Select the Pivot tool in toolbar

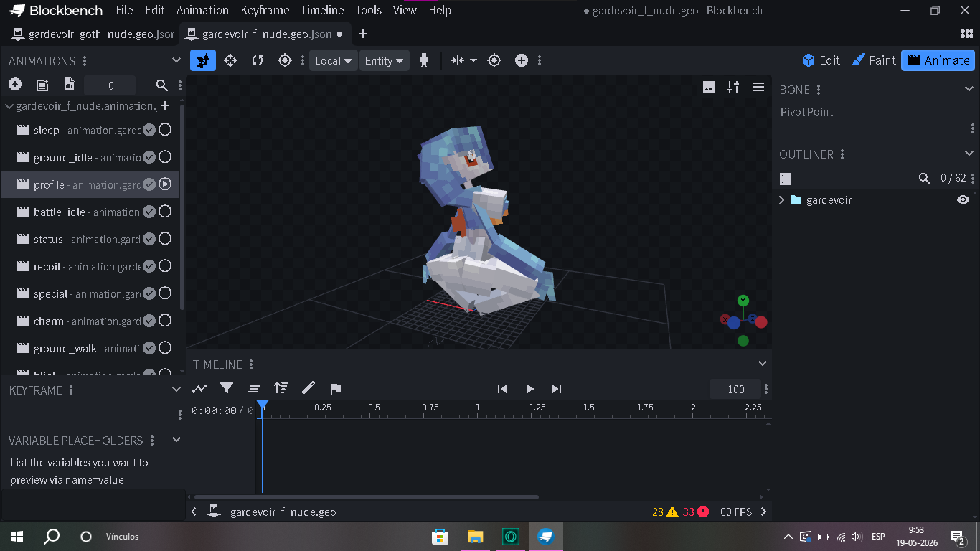click(285, 60)
